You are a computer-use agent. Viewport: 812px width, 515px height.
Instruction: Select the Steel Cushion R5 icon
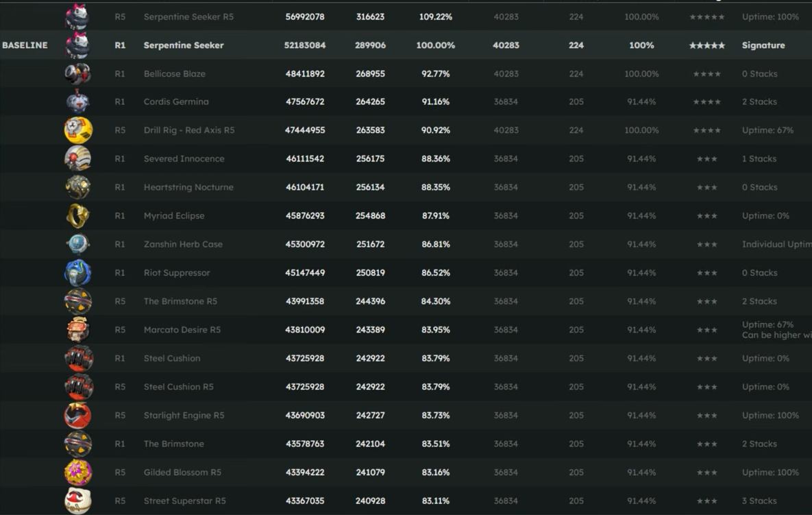point(78,387)
